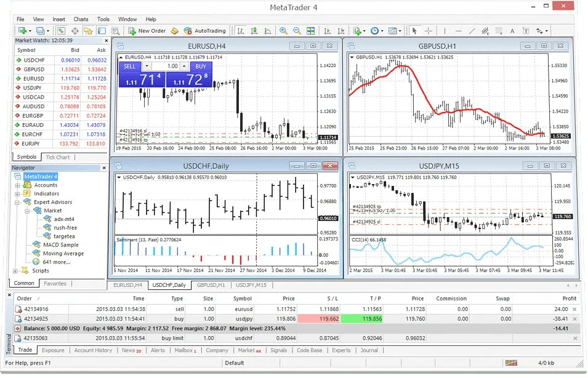Close the Navigator panel
The height and width of the screenshot is (378, 588).
[104, 167]
